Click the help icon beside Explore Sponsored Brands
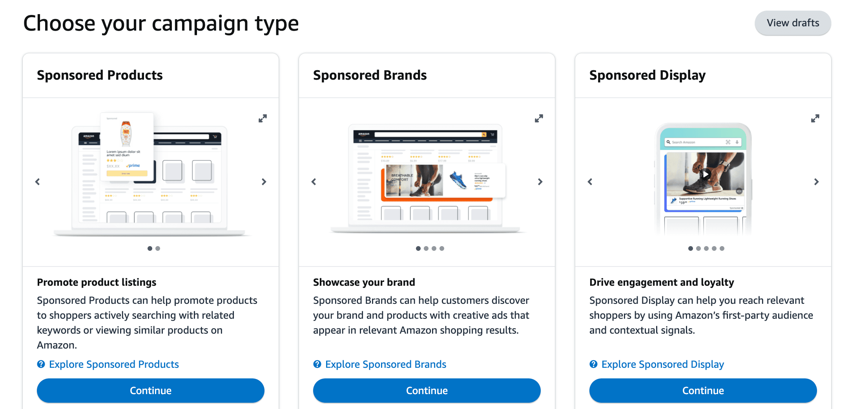Screen dimensions: 868x409 point(317,364)
